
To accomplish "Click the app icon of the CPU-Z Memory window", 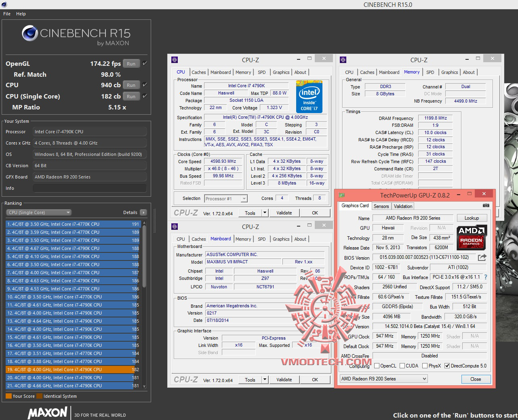I will [x=343, y=60].
